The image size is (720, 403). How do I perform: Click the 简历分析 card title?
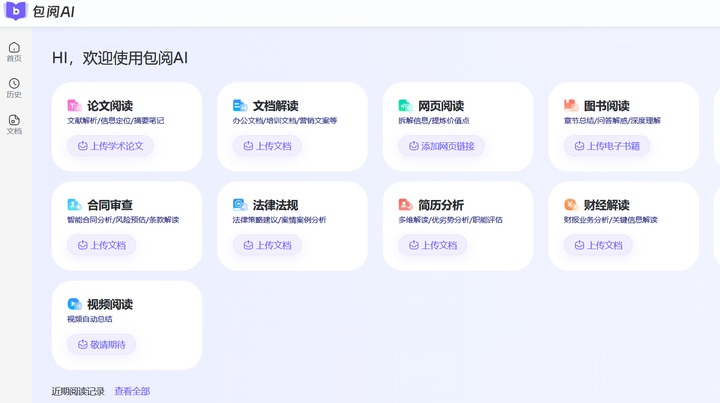point(441,205)
